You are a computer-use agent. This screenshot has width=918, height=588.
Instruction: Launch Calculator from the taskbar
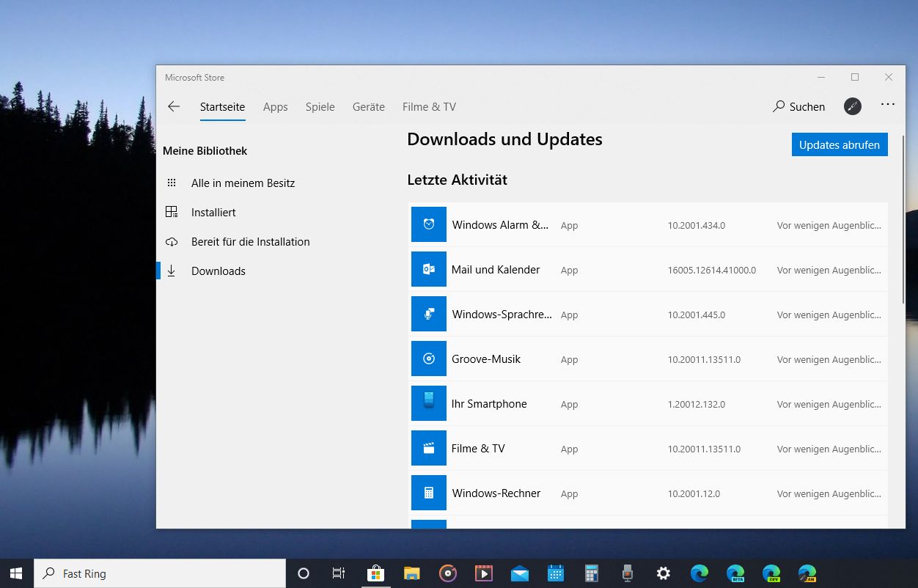point(591,573)
